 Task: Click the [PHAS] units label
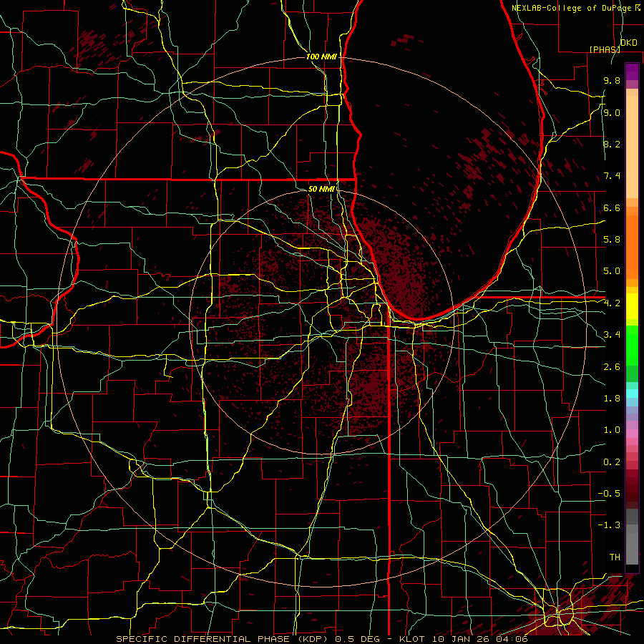coord(605,49)
